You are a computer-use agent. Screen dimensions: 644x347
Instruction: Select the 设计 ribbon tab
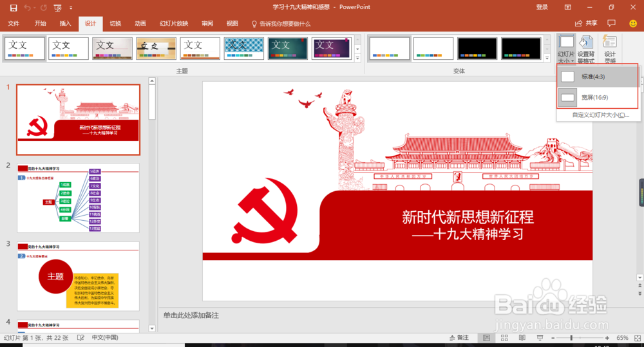[90, 23]
